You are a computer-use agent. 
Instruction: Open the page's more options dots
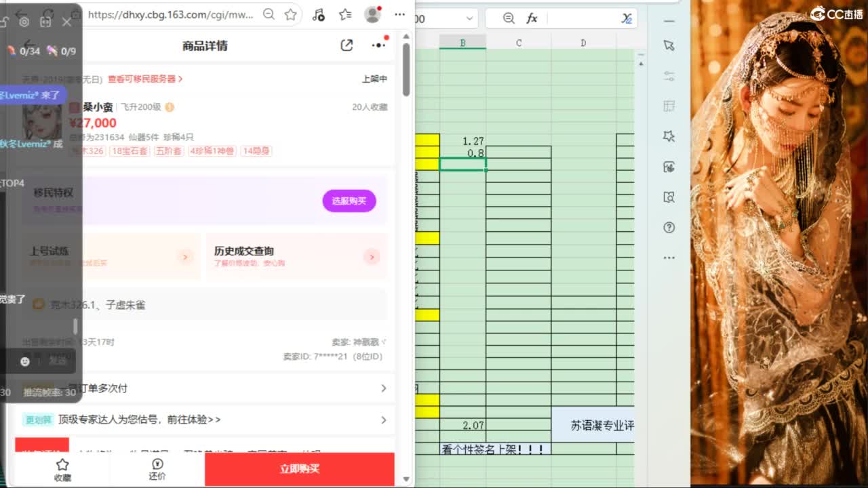point(378,45)
